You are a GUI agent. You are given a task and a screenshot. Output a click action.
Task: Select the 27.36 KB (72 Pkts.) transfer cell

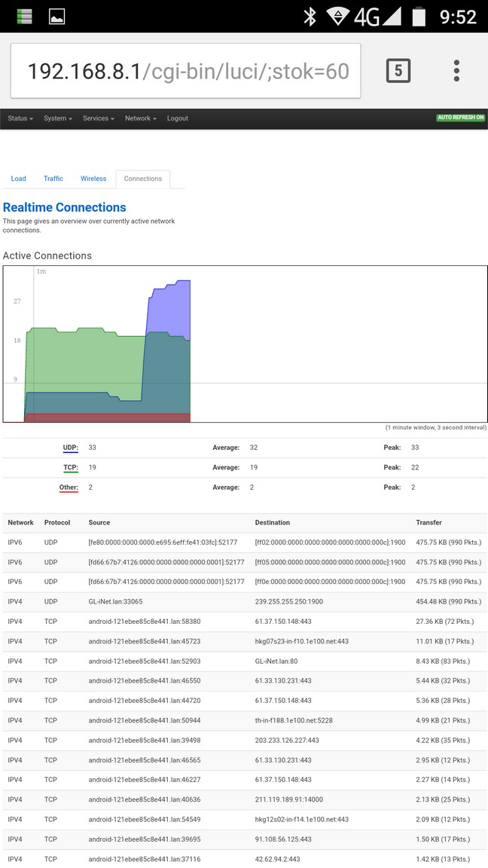coord(445,622)
